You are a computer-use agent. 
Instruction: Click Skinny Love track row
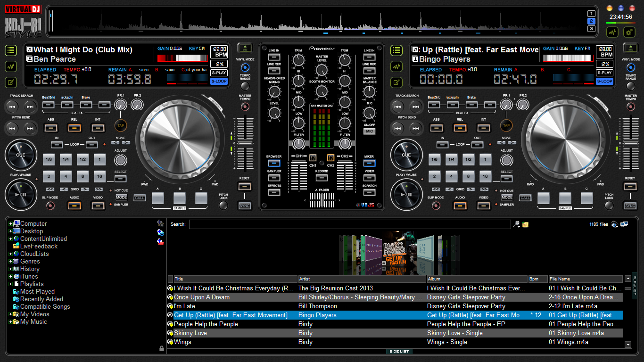tap(395, 333)
